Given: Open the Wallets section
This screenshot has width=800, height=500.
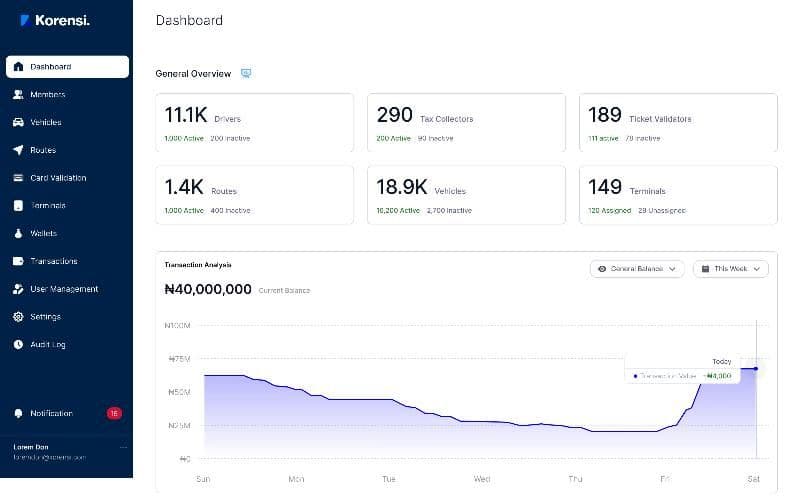Looking at the screenshot, I should click(44, 233).
